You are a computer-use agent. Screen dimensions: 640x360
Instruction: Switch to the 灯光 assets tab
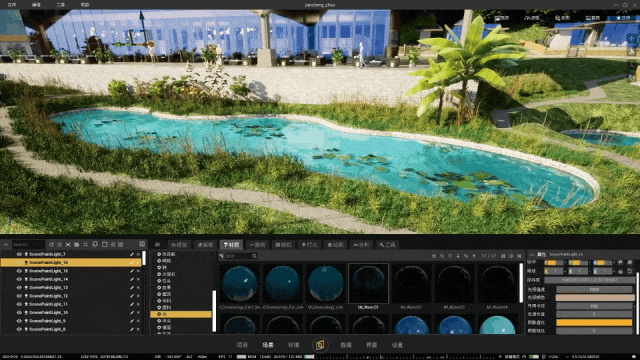pyautogui.click(x=309, y=245)
